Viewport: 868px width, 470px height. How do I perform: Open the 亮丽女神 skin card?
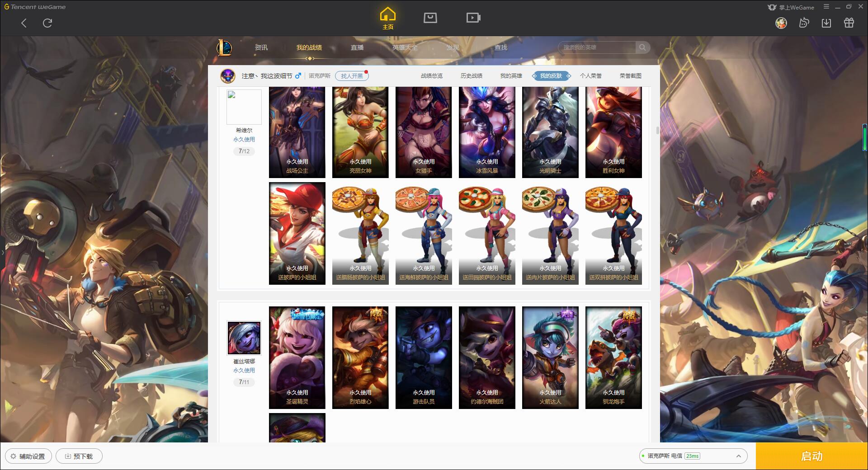(360, 132)
